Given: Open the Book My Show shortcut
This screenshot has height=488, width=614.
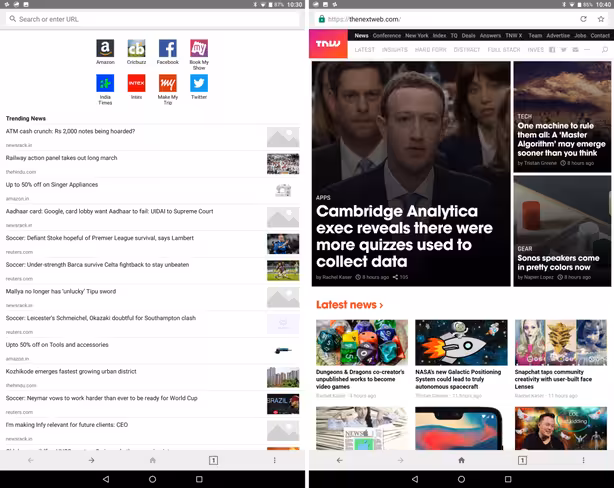Looking at the screenshot, I should pos(199,54).
